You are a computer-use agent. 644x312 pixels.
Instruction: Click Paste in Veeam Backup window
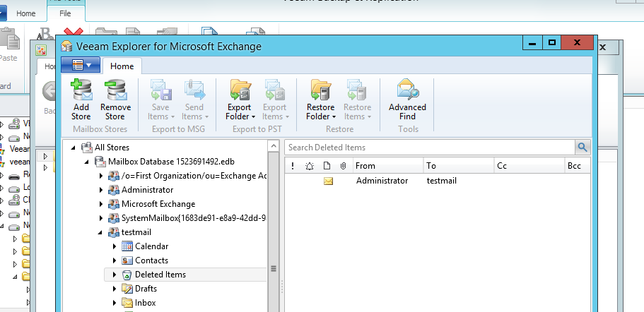[x=8, y=45]
